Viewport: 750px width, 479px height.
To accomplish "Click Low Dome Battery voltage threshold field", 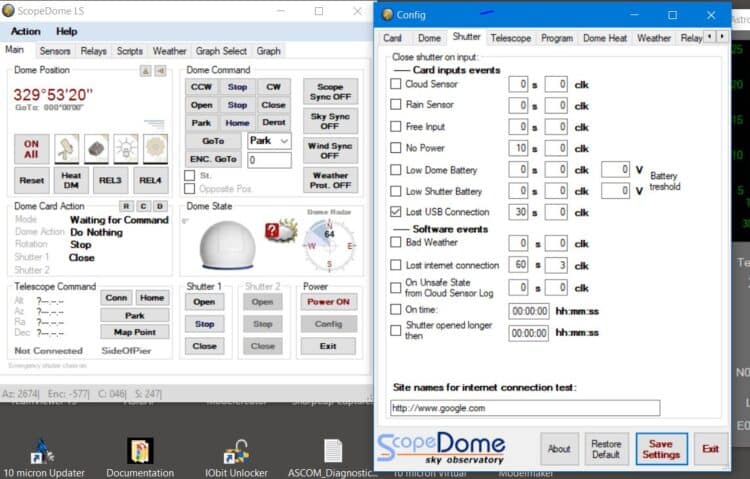I will 616,169.
